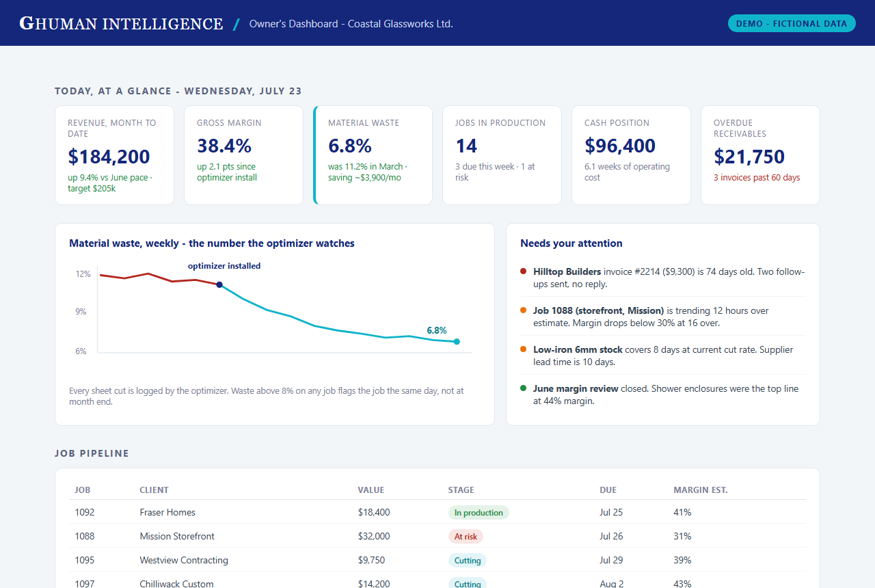Select job number 1095
Viewport: 875px width, 588px height.
(85, 560)
